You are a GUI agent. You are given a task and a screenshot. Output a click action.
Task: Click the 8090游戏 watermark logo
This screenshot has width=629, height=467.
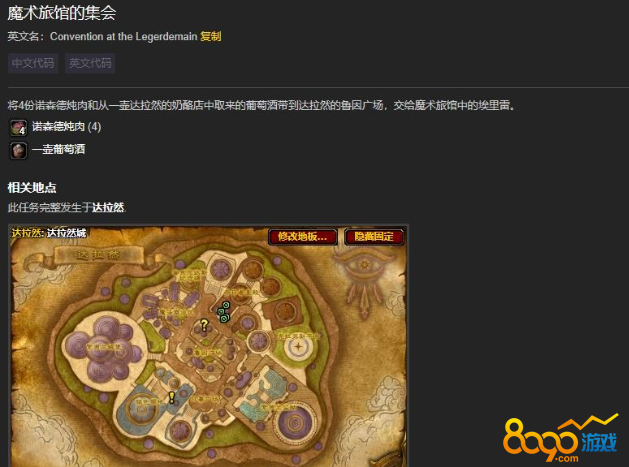click(x=560, y=439)
